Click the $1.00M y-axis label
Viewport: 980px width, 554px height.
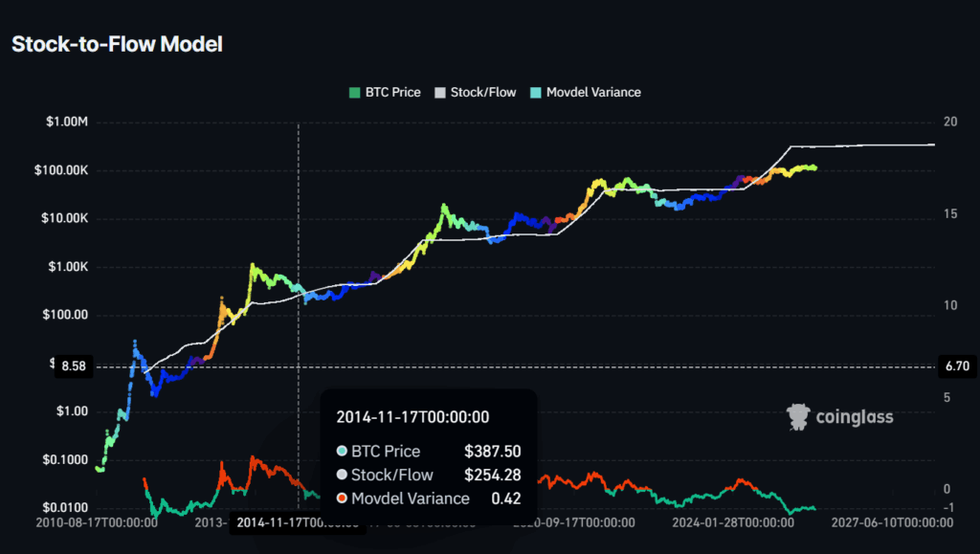tap(66, 122)
